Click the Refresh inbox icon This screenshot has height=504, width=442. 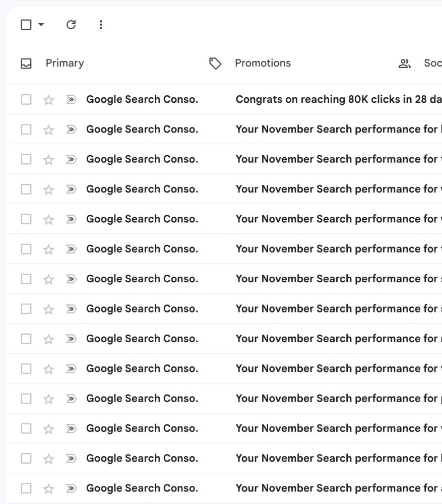point(71,25)
